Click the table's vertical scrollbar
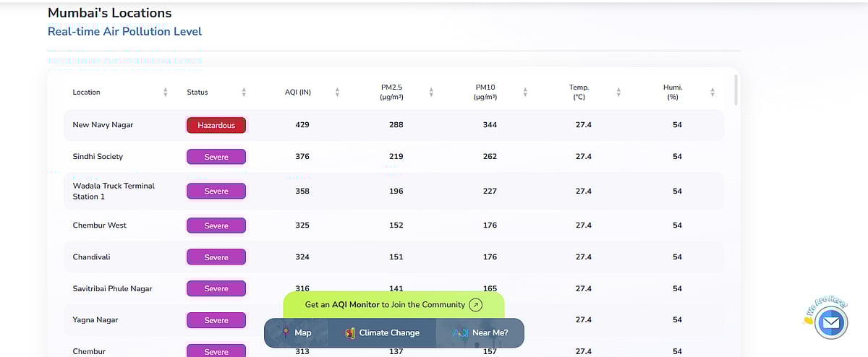 point(736,90)
